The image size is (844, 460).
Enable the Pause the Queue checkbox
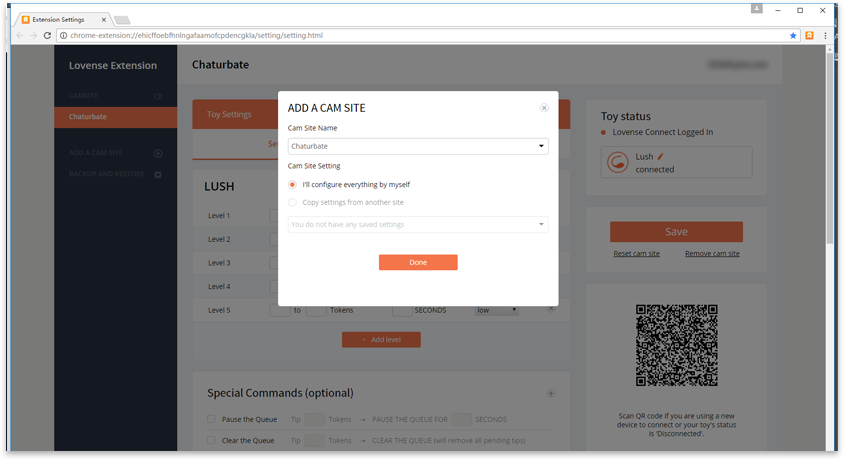(211, 419)
